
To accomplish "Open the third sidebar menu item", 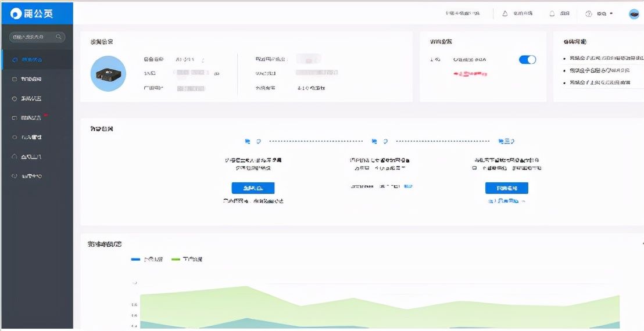I will (31, 99).
